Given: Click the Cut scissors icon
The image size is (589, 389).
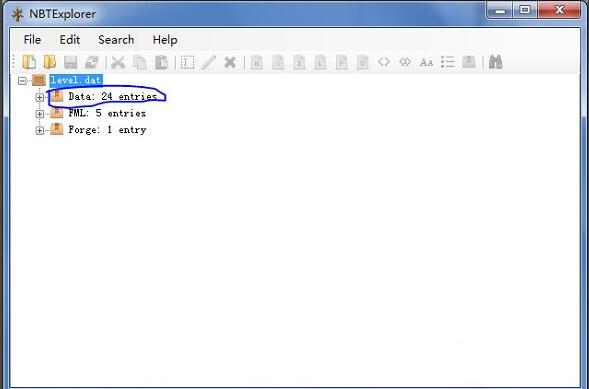Looking at the screenshot, I should 118,62.
